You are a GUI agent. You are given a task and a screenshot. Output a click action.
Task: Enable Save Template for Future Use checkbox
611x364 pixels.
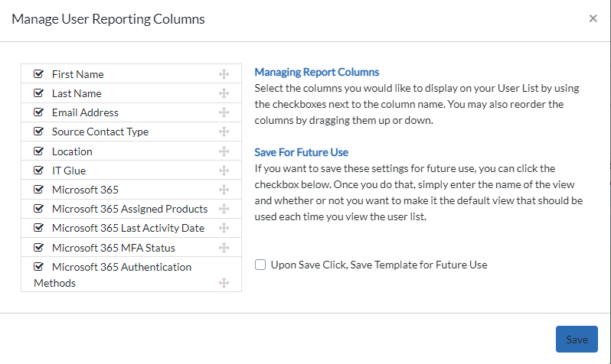[x=260, y=265]
